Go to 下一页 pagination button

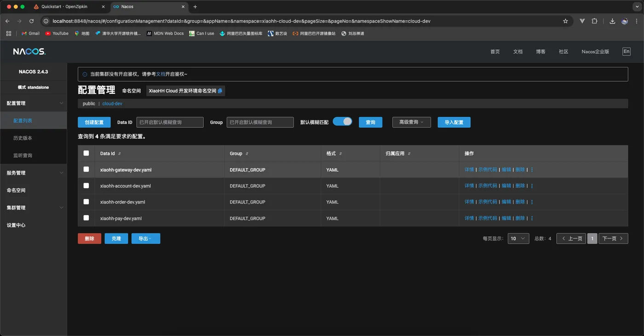[613, 239]
